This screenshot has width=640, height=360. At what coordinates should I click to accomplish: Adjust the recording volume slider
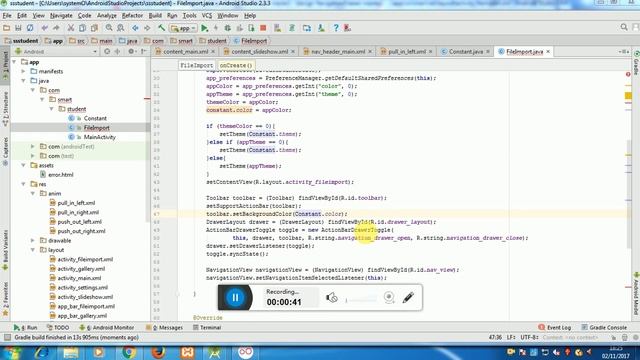(x=361, y=300)
